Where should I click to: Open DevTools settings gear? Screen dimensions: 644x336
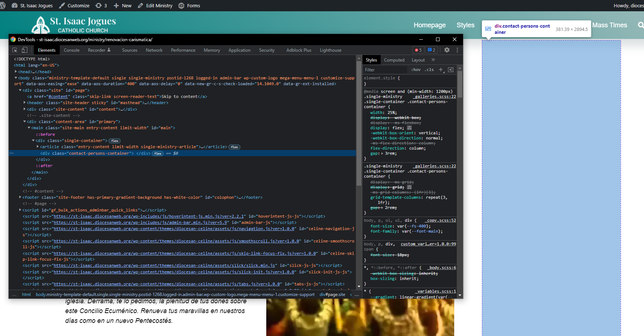click(x=447, y=50)
